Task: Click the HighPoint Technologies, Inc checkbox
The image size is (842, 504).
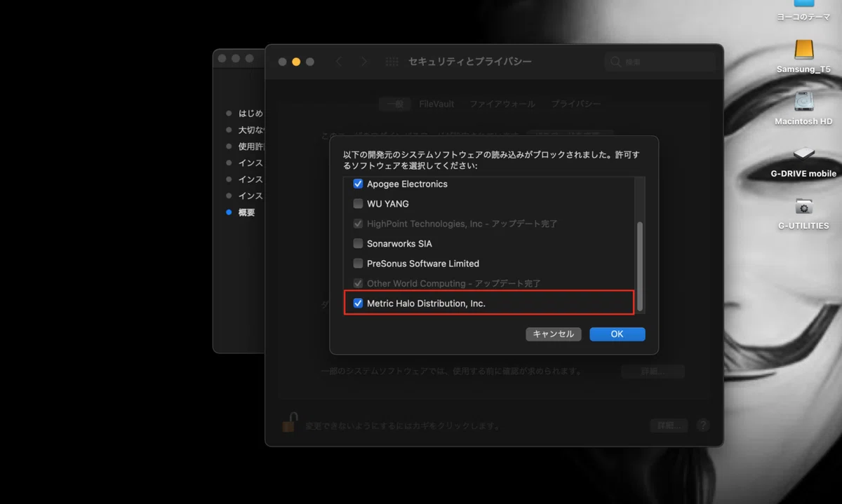Action: (358, 224)
